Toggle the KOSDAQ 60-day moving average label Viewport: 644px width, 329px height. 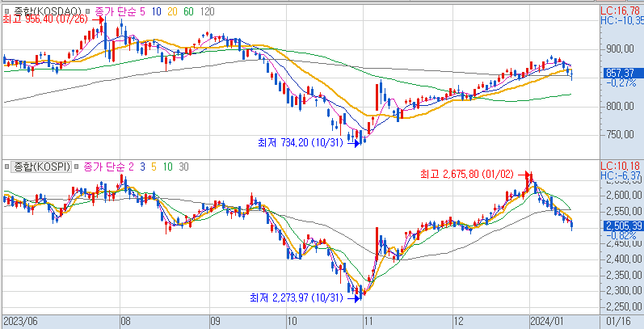(x=188, y=11)
